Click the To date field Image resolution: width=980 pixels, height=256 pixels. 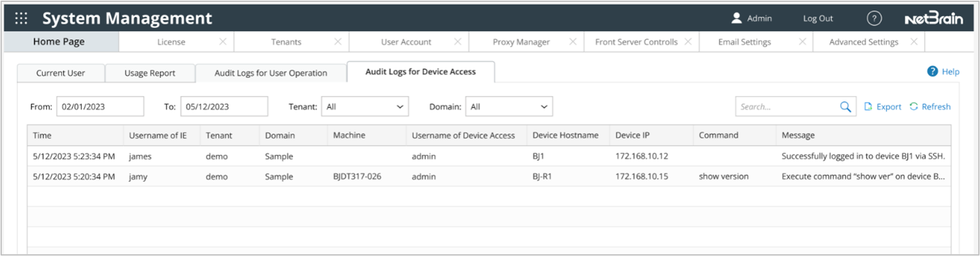coord(224,107)
